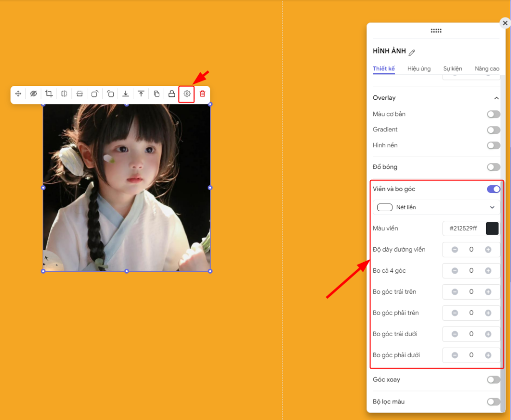Click the Góc xoay label
Screen dimensions: 511x420
tap(387, 380)
